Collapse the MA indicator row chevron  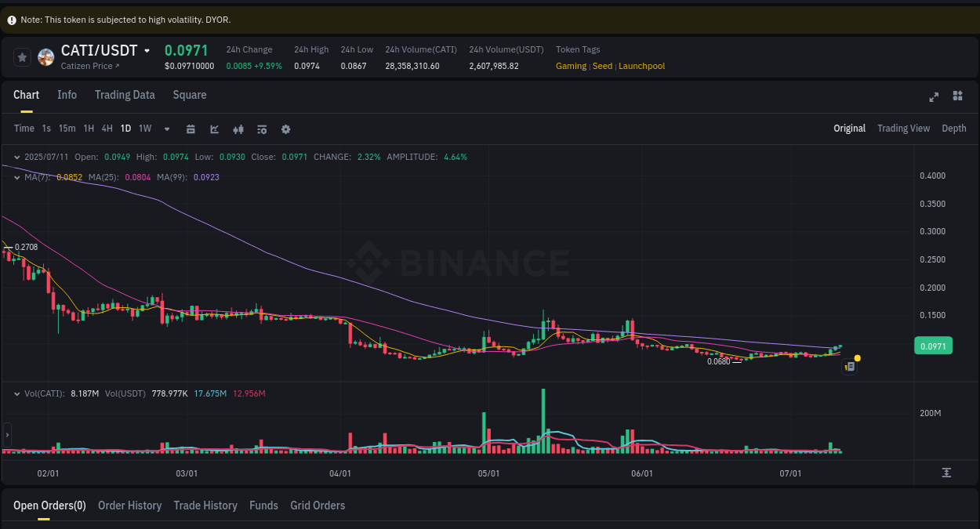(15, 177)
